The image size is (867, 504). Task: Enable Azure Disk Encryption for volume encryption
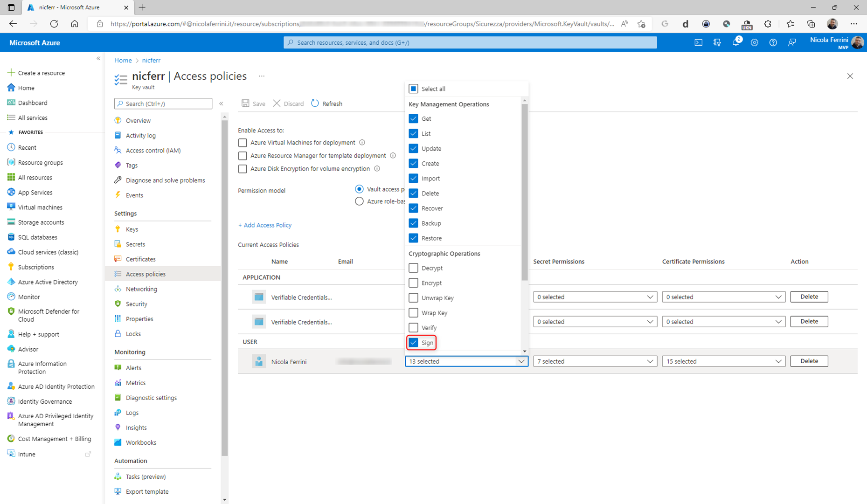pos(243,169)
